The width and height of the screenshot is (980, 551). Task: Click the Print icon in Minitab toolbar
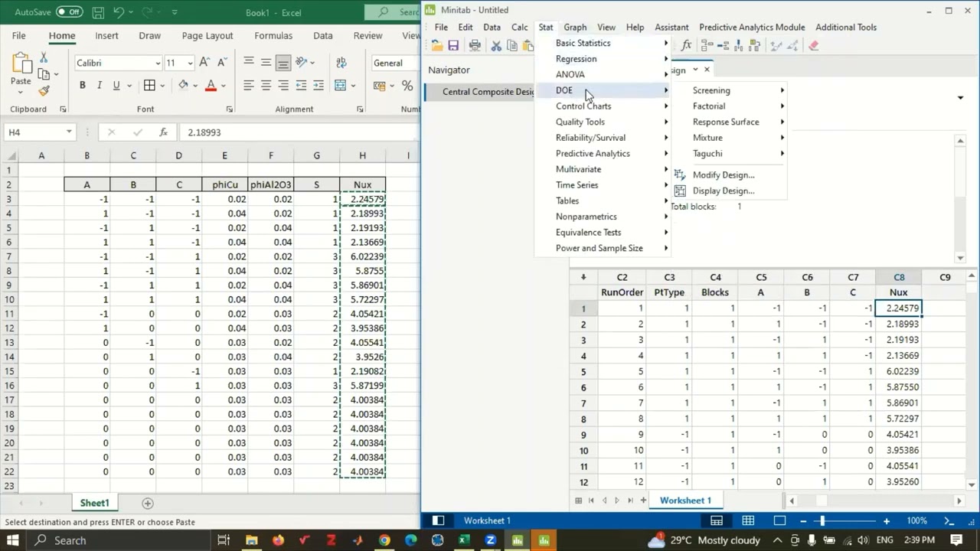(x=475, y=46)
